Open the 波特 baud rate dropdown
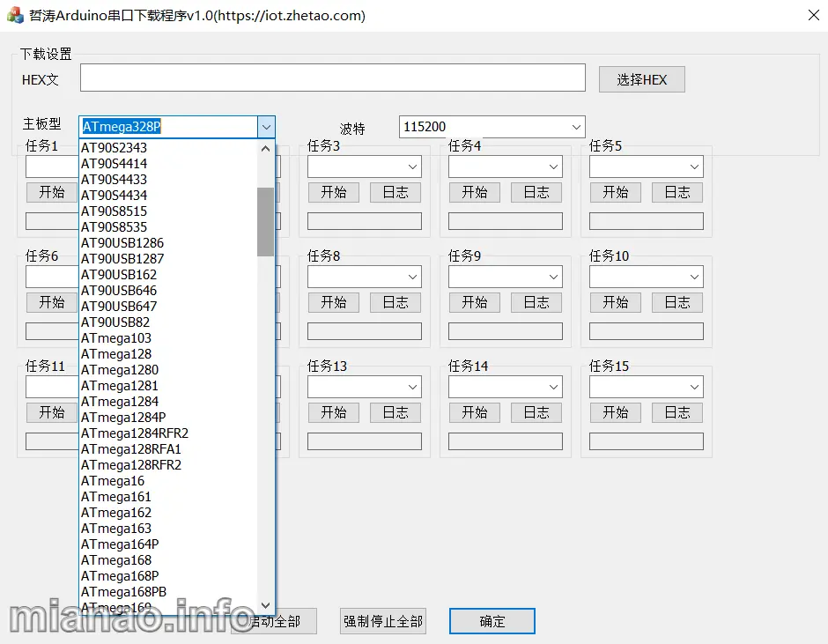Screen dimensions: 828x644 pos(574,126)
